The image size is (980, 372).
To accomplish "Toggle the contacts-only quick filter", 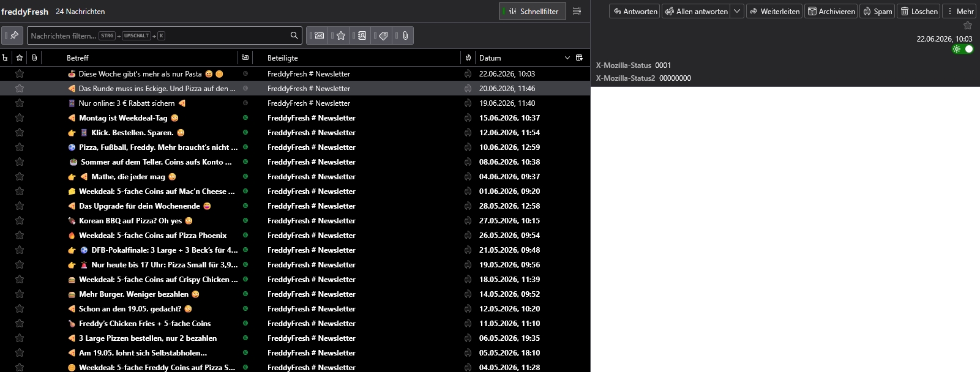I will coord(360,35).
